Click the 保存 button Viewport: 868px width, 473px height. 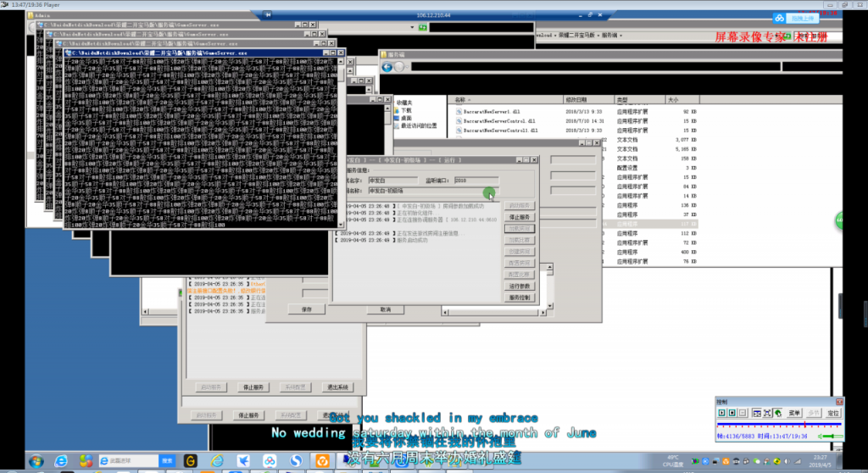(x=307, y=309)
